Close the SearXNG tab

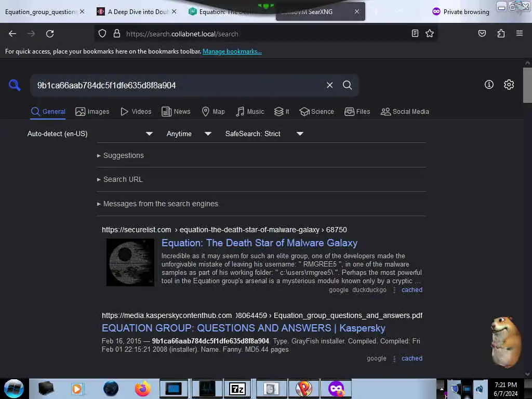[356, 11]
